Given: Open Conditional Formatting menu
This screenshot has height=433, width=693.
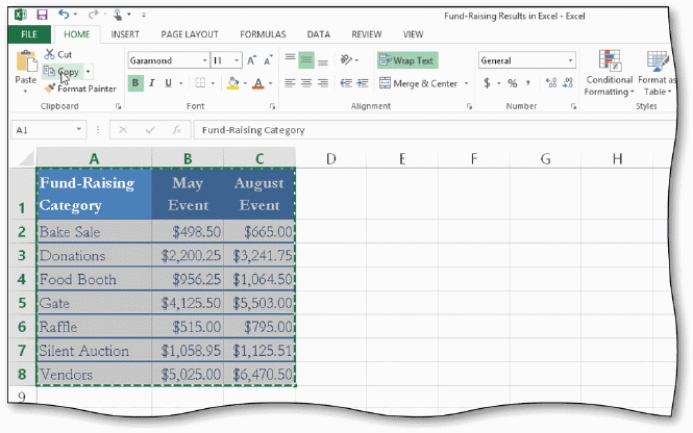Looking at the screenshot, I should [609, 73].
